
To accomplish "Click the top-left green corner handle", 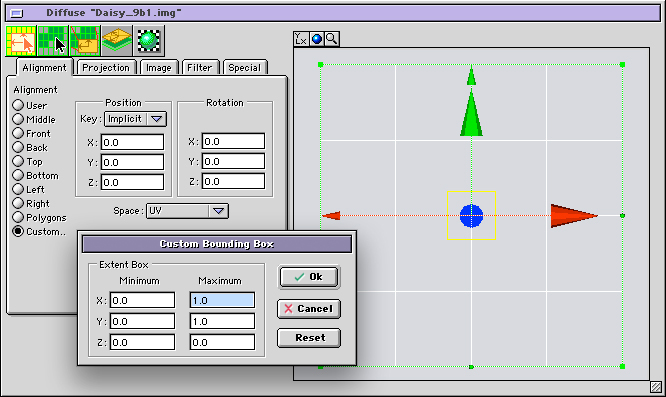I will tap(321, 65).
